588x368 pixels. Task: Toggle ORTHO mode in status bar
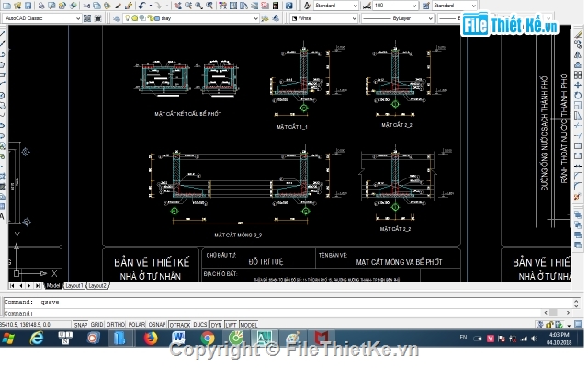[116, 325]
